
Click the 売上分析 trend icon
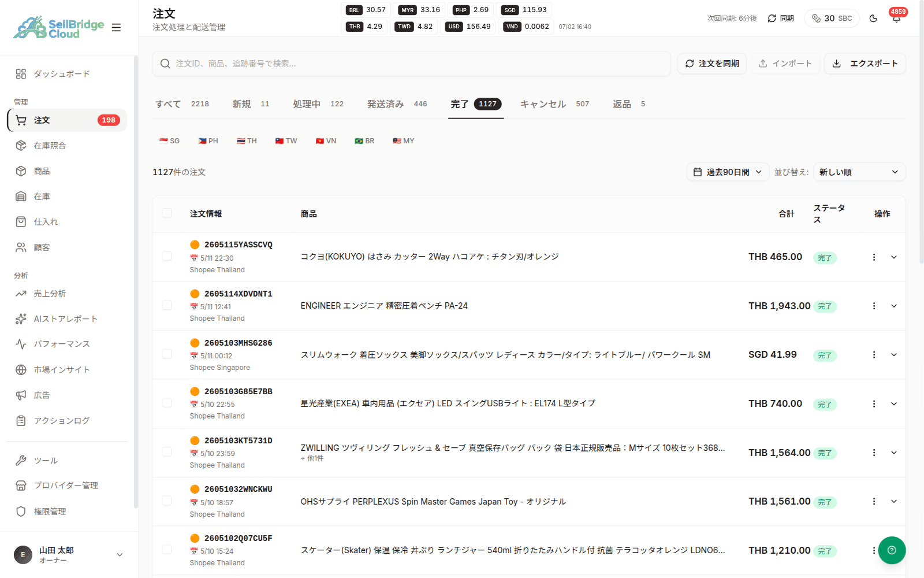[21, 294]
